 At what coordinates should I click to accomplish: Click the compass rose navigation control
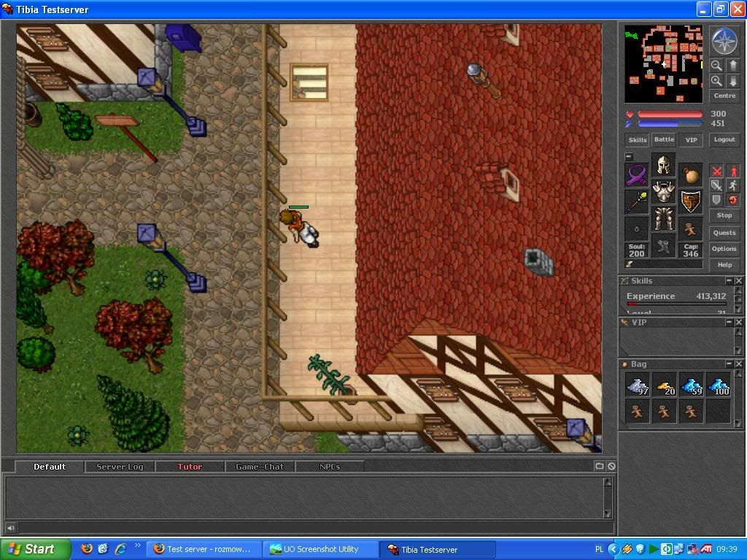tap(724, 41)
